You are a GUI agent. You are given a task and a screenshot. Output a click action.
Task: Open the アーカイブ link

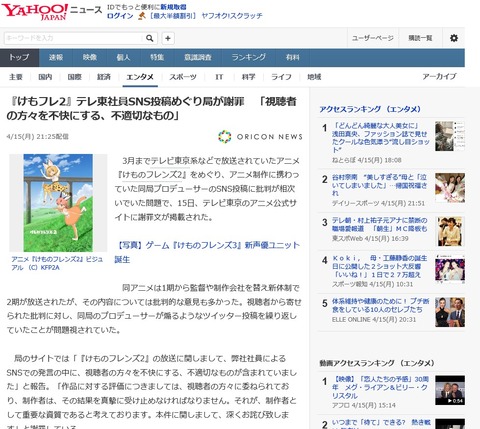coord(439,77)
